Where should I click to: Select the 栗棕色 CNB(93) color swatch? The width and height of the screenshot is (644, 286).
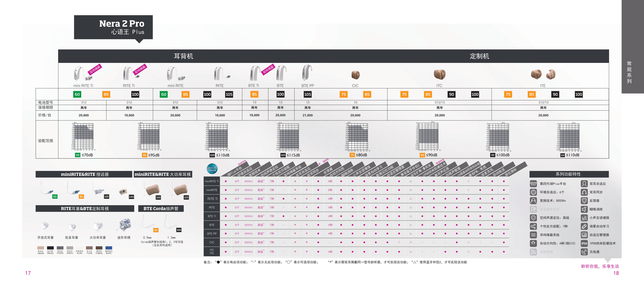99,248
